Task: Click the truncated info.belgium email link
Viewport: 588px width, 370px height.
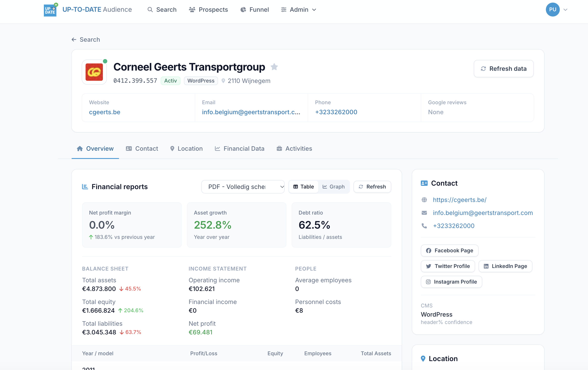Action: coord(251,112)
